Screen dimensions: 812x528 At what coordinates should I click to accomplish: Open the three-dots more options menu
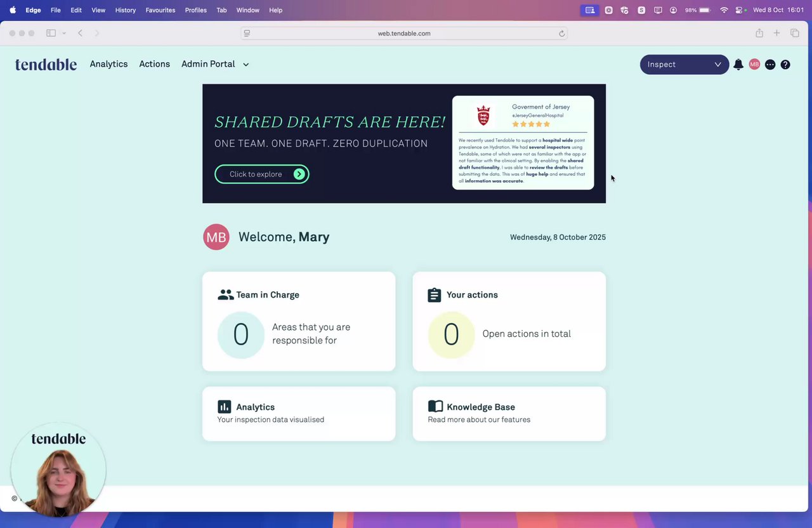click(770, 64)
